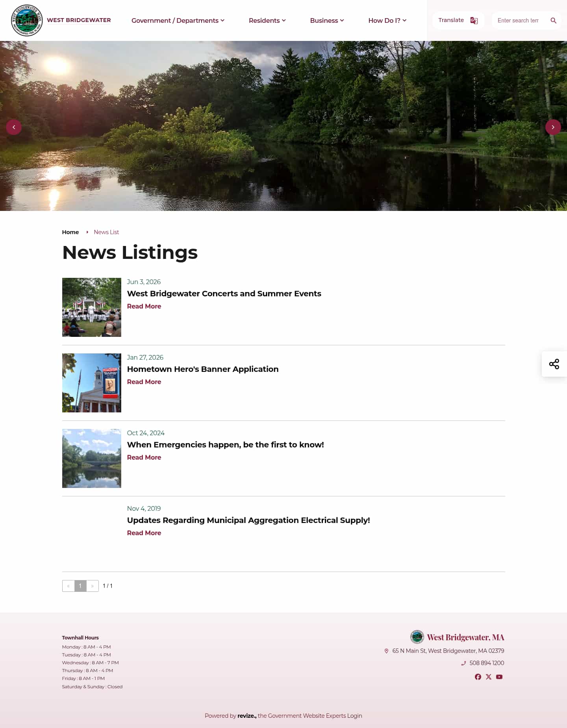Click the footer town seal beside West Bridgewater, MA
Viewport: 567px width, 728px height.
coord(417,637)
